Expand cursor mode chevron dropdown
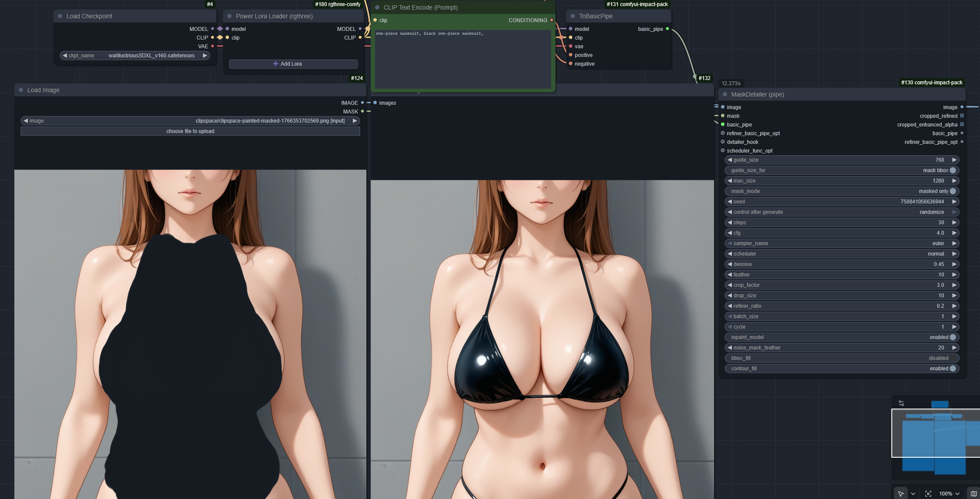Image resolution: width=980 pixels, height=499 pixels. pos(913,493)
